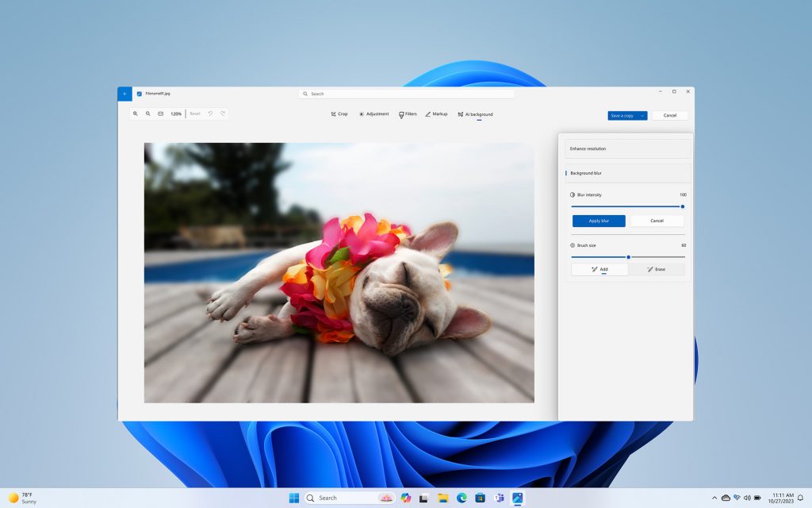Open the Markup tool

click(436, 114)
